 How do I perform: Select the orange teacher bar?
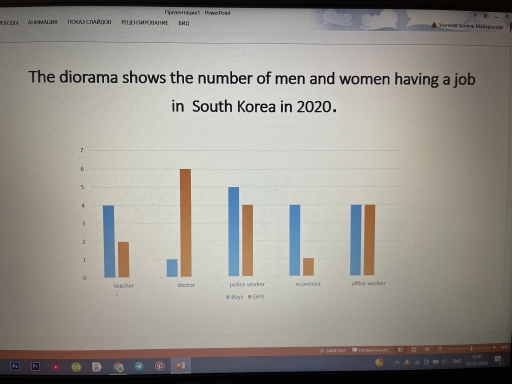[124, 259]
